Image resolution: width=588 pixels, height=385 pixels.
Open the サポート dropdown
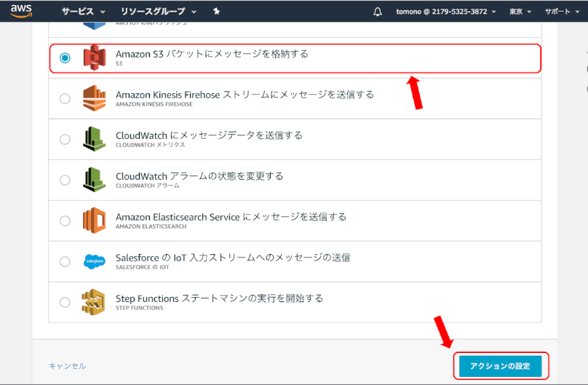[x=562, y=12]
